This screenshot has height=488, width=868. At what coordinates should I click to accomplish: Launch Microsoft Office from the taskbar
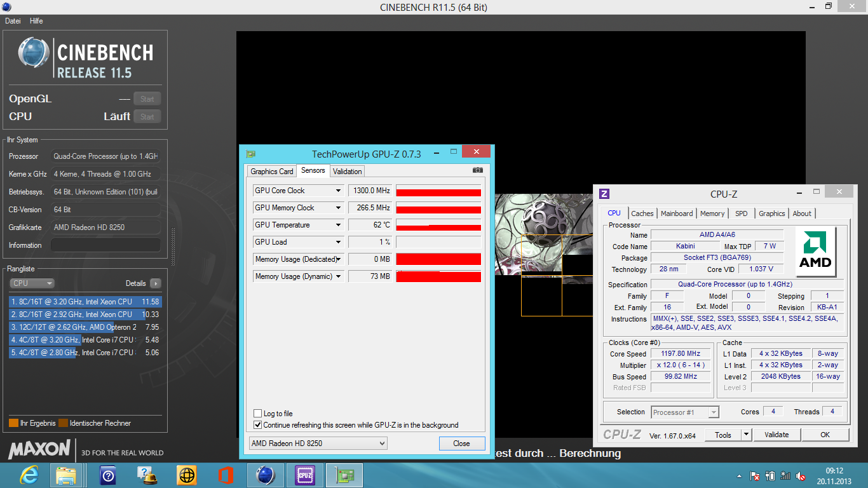click(226, 475)
